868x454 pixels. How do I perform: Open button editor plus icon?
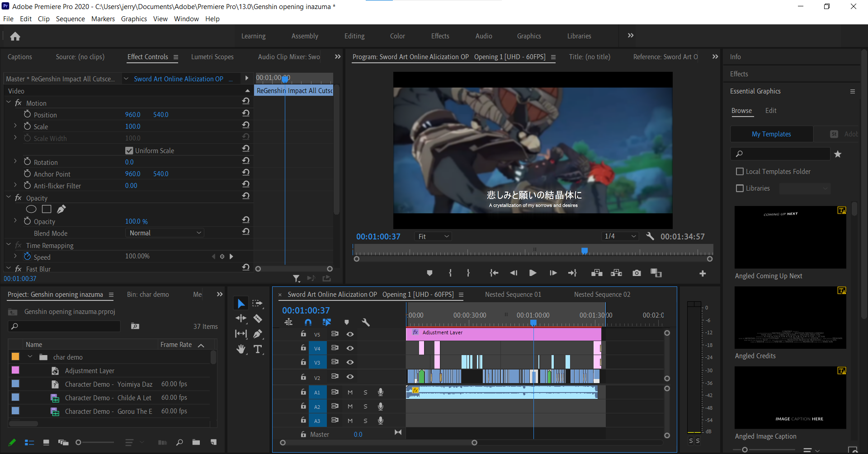703,273
